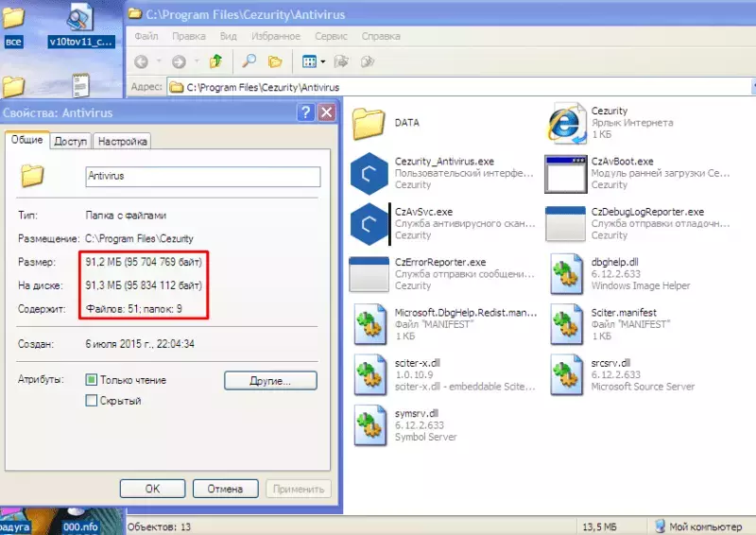Select the CzErrorReporter.exe icon

point(369,274)
